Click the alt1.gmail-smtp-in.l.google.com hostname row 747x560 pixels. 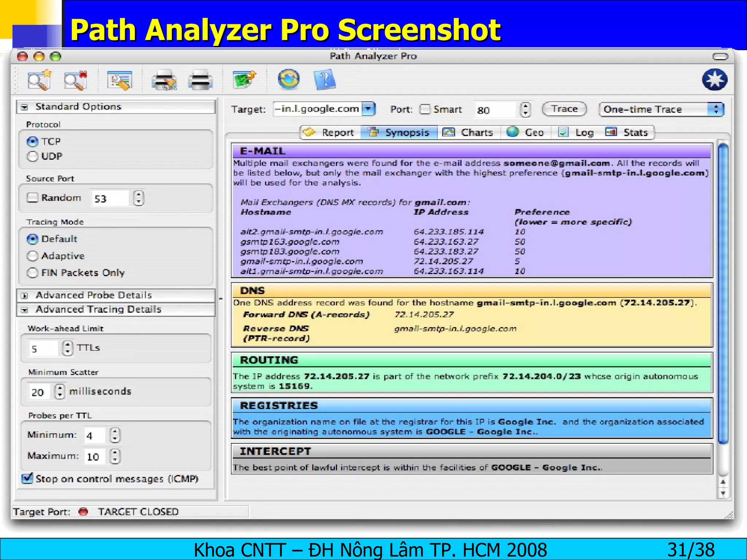tap(311, 271)
